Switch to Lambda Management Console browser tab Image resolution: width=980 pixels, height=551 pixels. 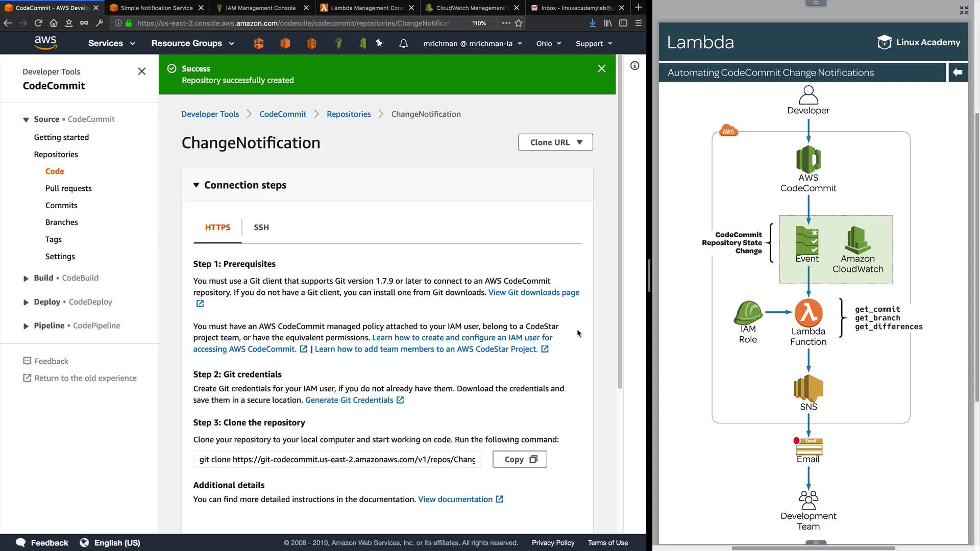coord(366,8)
